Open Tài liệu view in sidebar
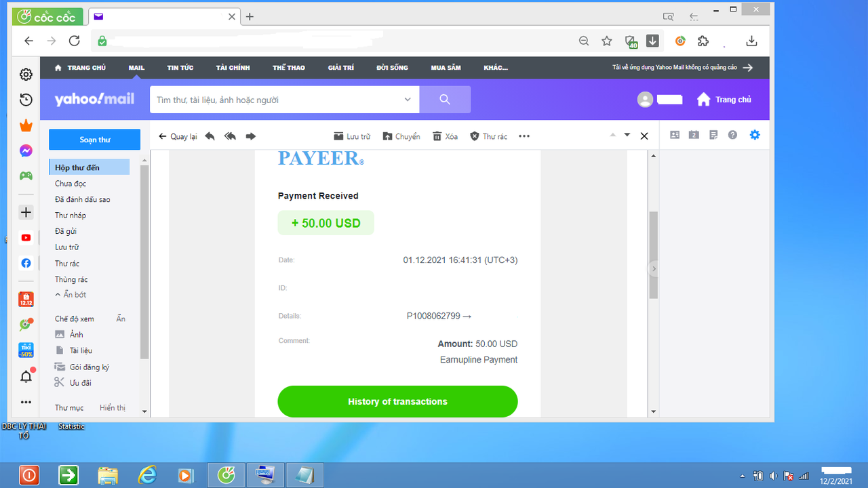The height and width of the screenshot is (488, 868). (x=73, y=350)
